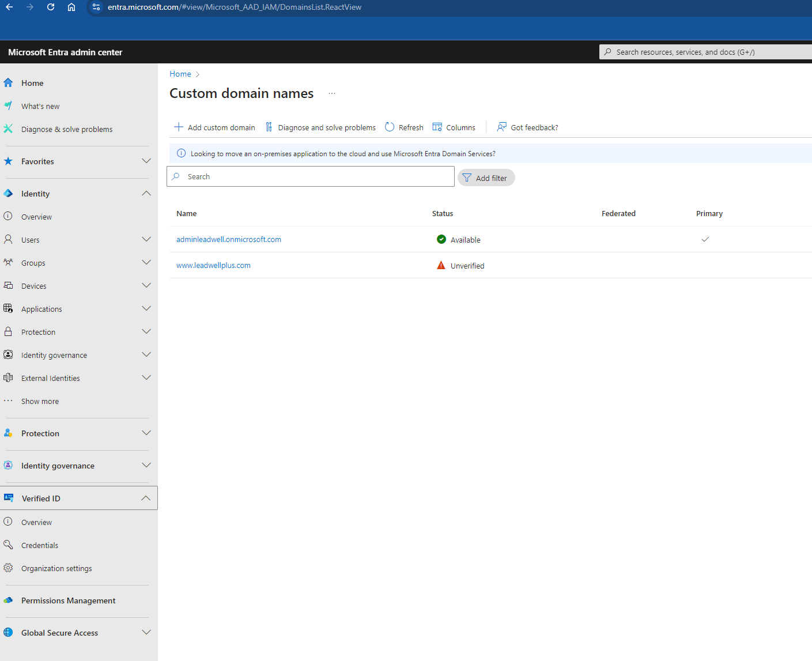Click the Organization settings gear icon
812x661 pixels.
point(8,568)
